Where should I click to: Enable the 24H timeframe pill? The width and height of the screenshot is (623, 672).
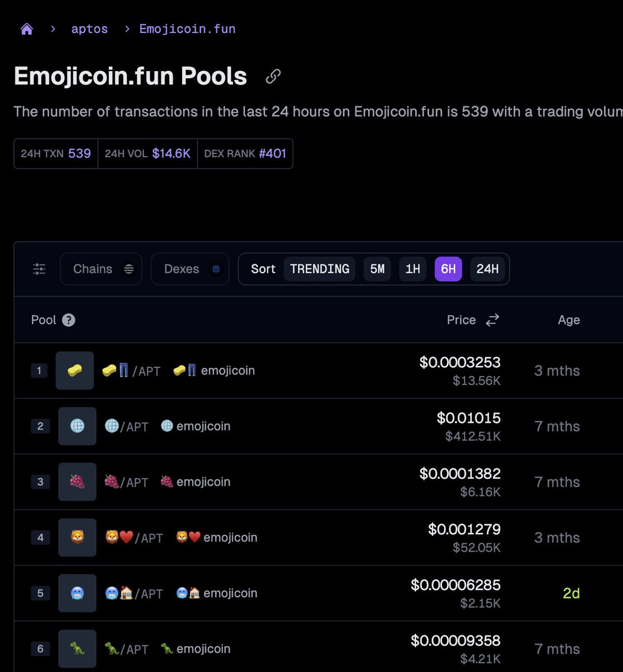pos(487,269)
